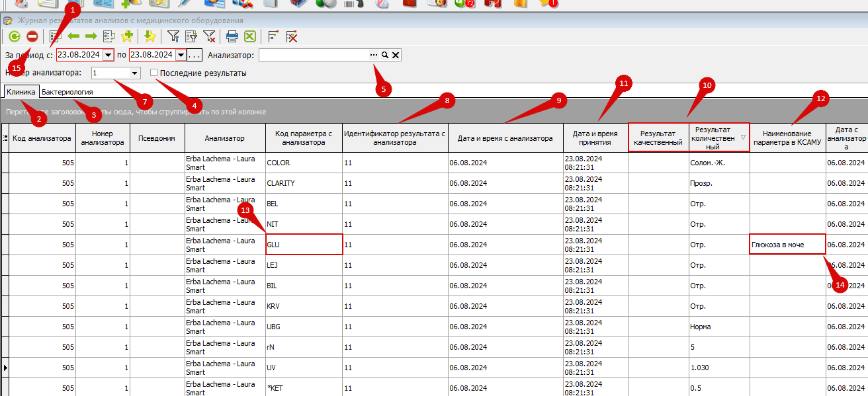This screenshot has width=868, height=396.
Task: Switch to Бактериология tab
Action: click(67, 92)
